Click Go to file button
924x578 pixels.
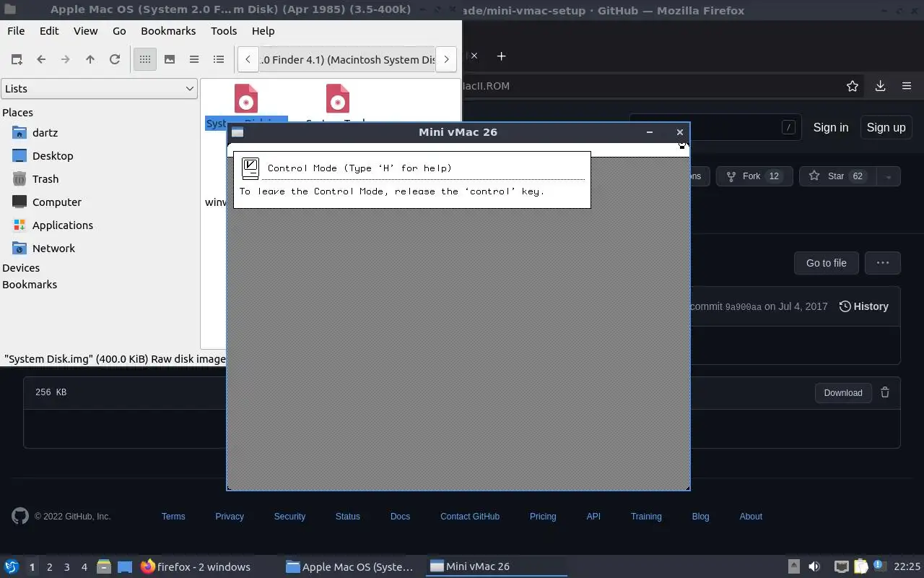(826, 263)
